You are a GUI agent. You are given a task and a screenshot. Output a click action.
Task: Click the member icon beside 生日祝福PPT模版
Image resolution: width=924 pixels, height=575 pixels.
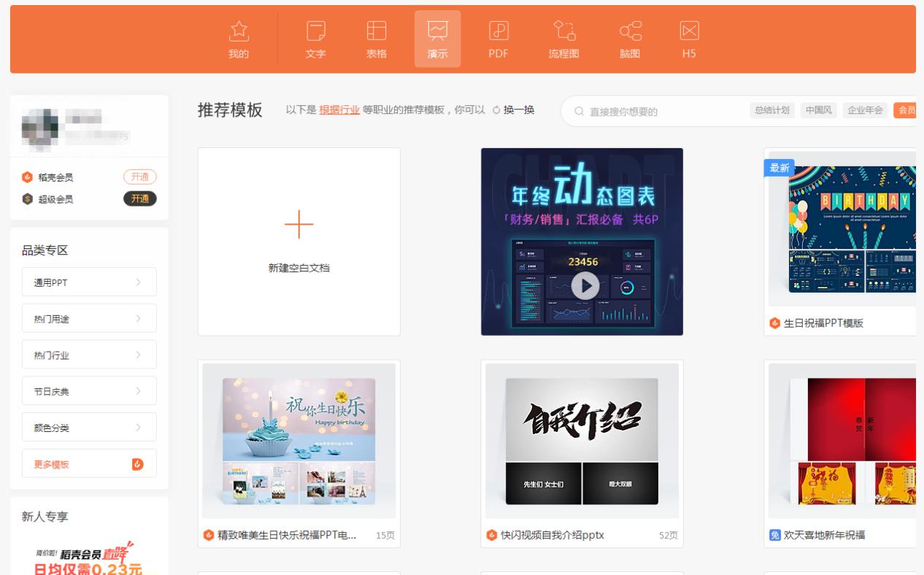pos(775,323)
